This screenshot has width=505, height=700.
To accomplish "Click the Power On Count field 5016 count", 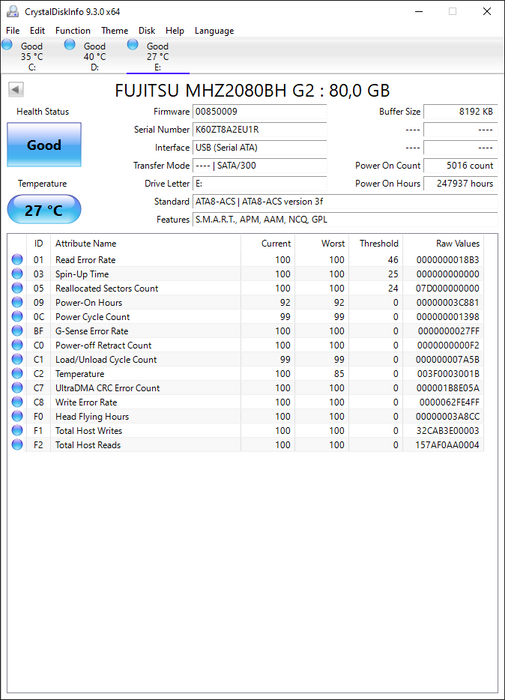I will click(x=460, y=165).
